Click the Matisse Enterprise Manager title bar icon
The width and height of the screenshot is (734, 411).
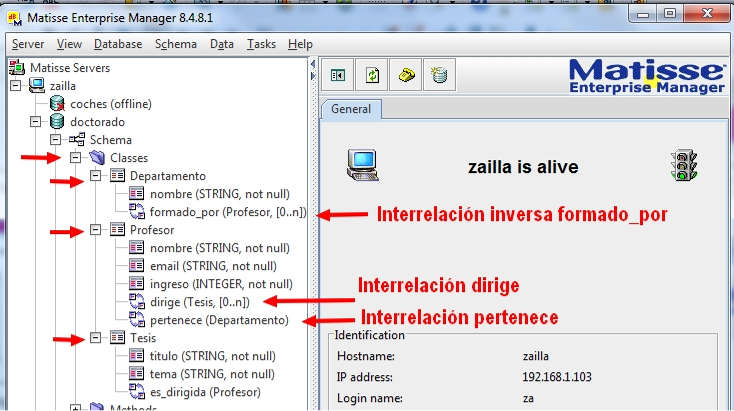click(15, 18)
